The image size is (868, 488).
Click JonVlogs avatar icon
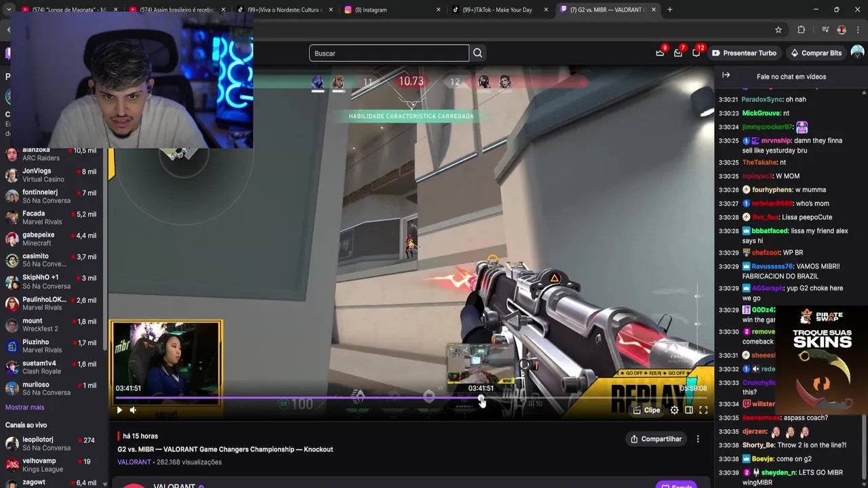[12, 175]
